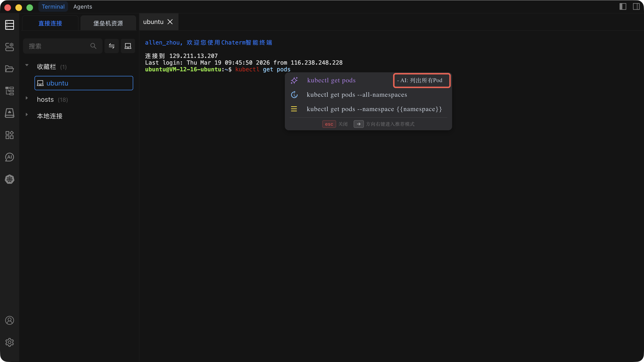Click the laptop icon next to search
This screenshot has height=362, width=644.
point(128,46)
